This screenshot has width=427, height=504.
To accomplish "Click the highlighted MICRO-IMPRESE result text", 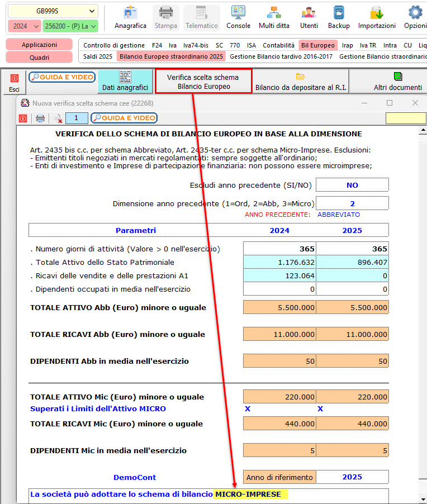I will click(248, 495).
